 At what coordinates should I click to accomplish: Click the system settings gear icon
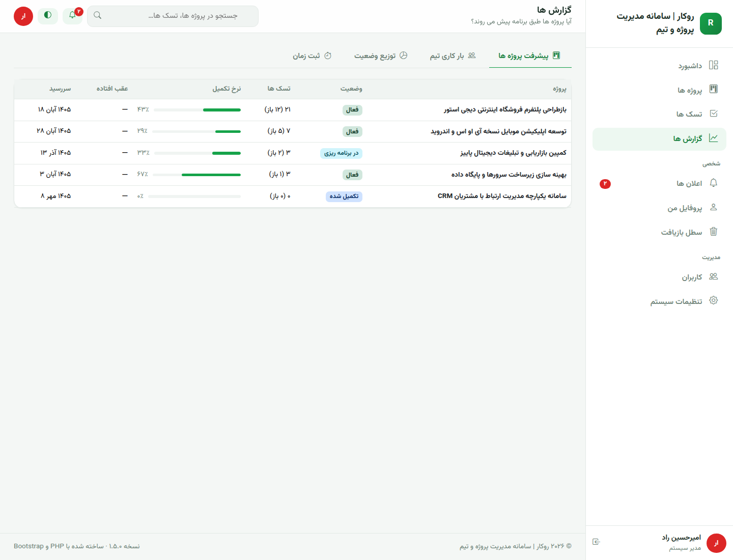click(x=713, y=300)
